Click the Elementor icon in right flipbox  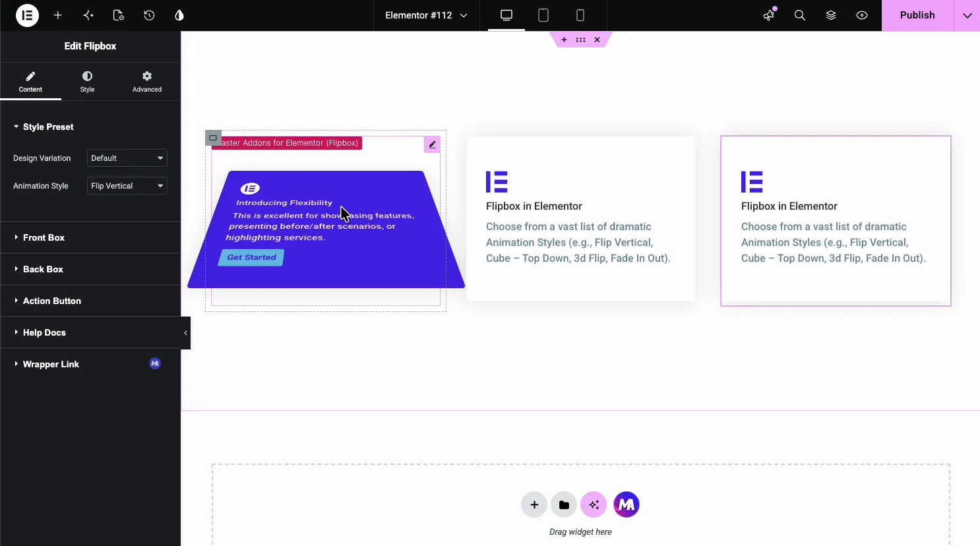(752, 181)
